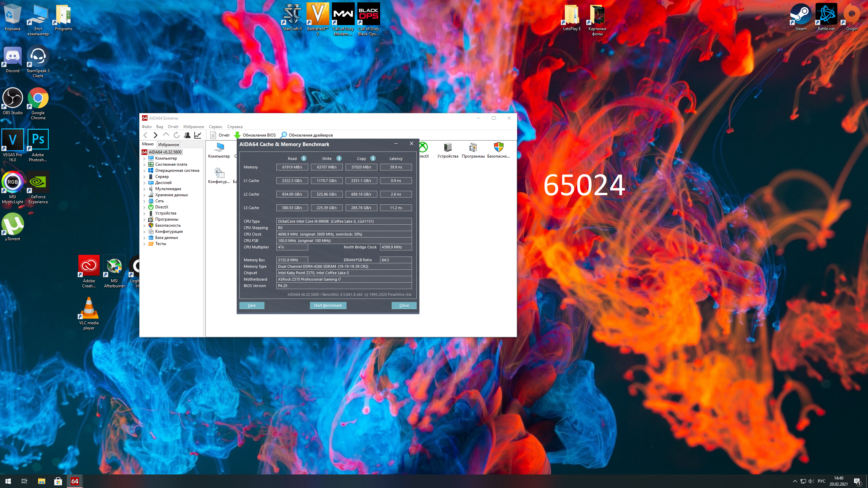Open the Безопасность shield icon in main pane

point(498,148)
